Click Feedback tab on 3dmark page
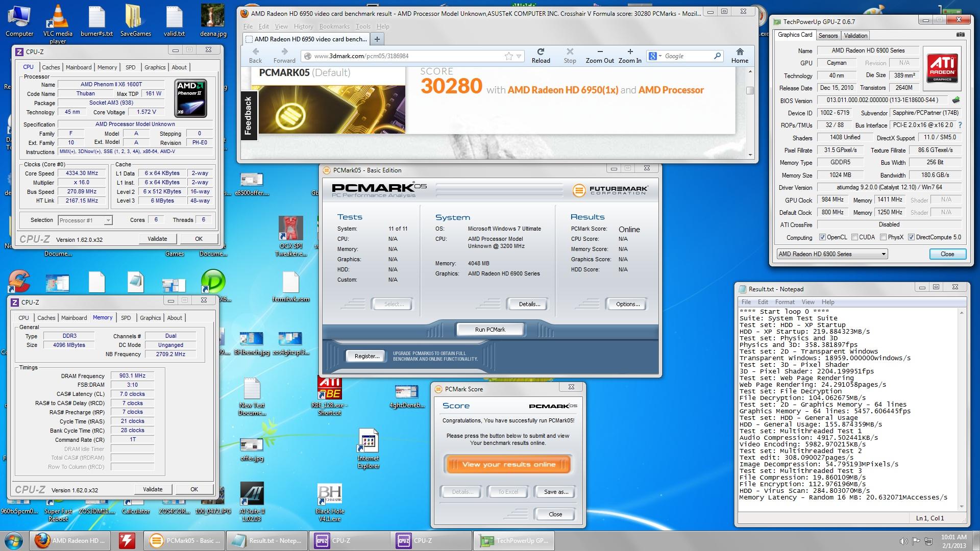 click(248, 115)
